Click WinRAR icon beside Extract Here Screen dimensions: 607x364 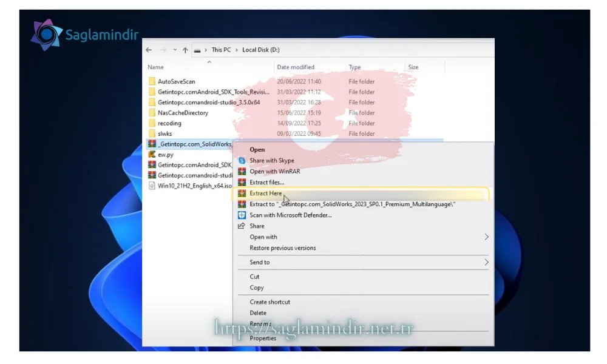pyautogui.click(x=242, y=194)
